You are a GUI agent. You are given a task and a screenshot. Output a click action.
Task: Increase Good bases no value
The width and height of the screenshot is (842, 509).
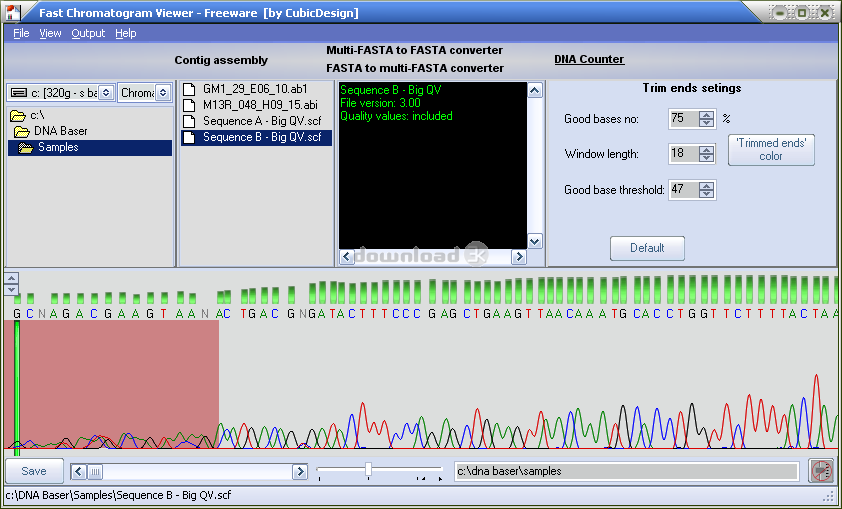point(707,115)
